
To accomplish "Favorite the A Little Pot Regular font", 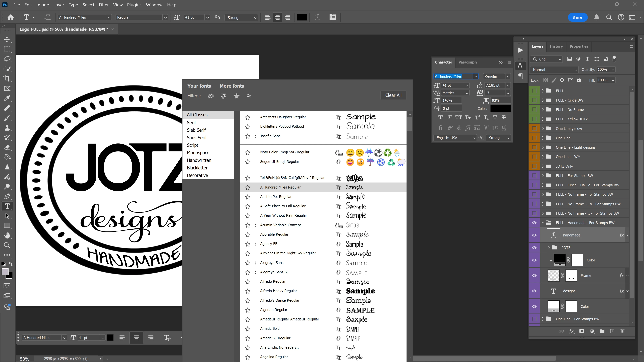I will tap(248, 197).
